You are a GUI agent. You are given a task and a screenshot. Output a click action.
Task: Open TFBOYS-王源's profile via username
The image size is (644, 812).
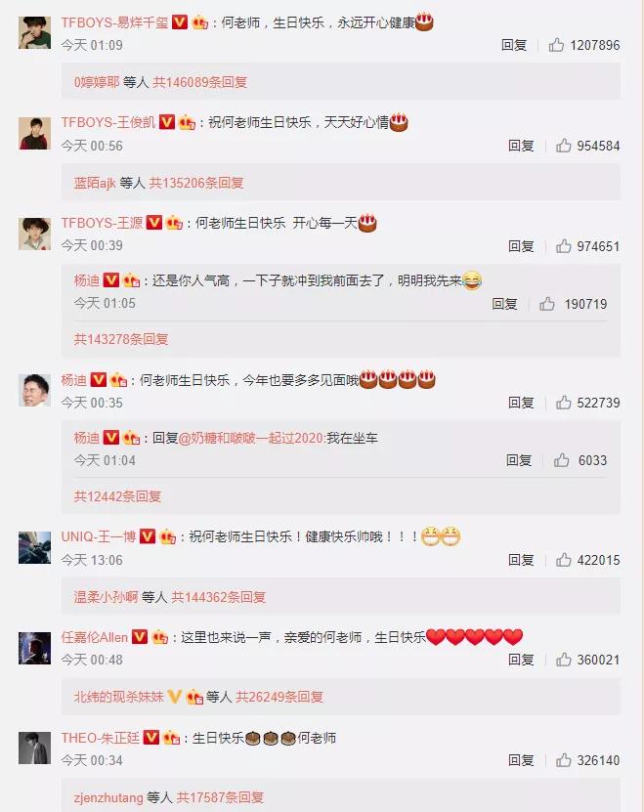tap(102, 223)
